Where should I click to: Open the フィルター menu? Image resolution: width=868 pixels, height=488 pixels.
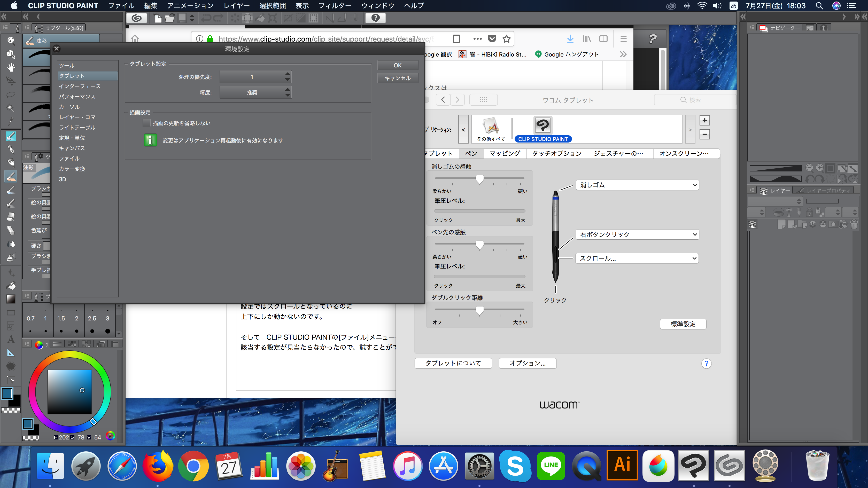click(x=335, y=6)
